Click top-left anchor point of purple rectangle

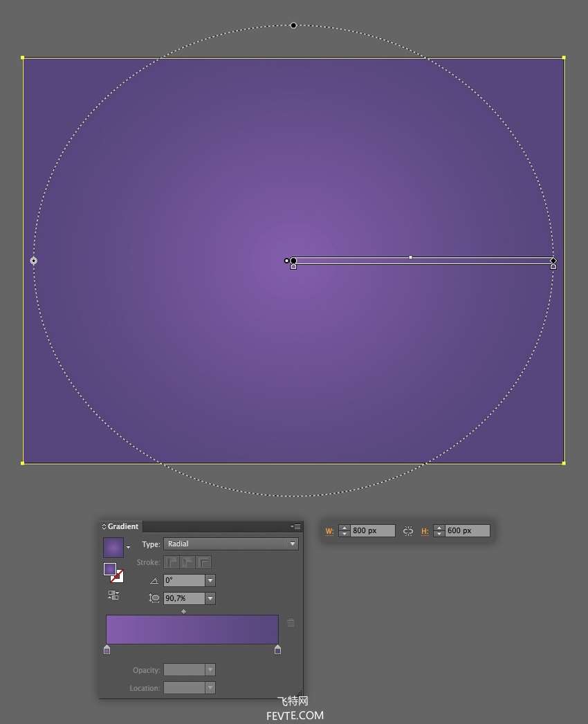pyautogui.click(x=23, y=57)
